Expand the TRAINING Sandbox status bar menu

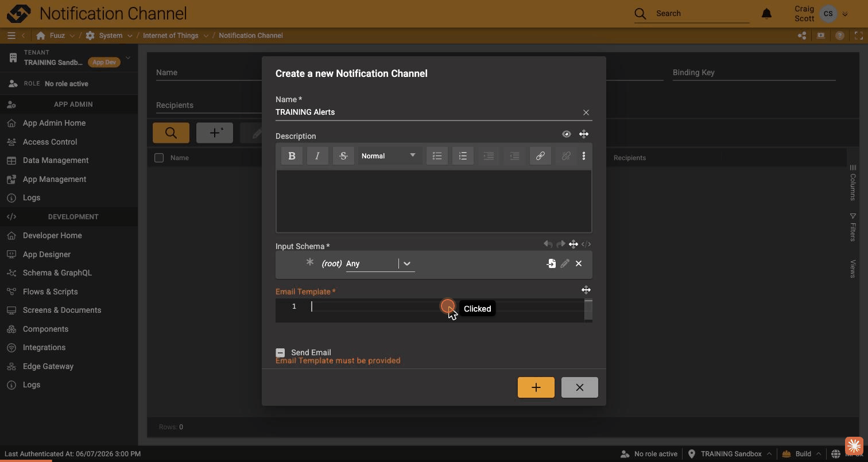click(x=769, y=454)
